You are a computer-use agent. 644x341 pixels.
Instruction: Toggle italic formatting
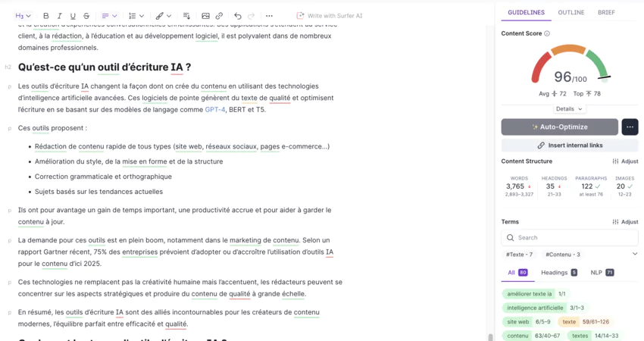(59, 16)
